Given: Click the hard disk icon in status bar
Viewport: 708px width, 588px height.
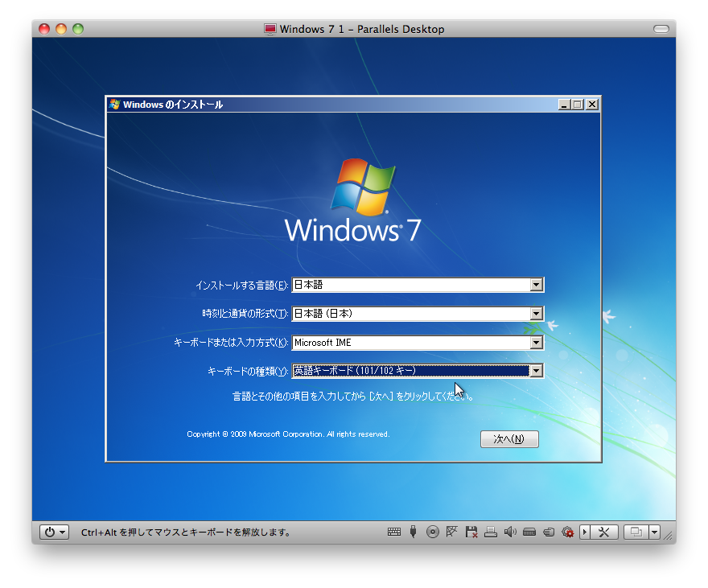Looking at the screenshot, I should 529,532.
